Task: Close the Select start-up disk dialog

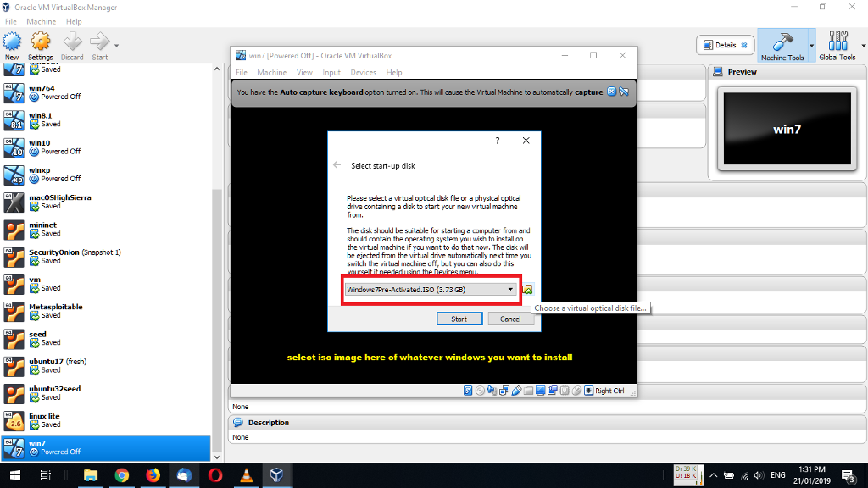Action: 526,141
